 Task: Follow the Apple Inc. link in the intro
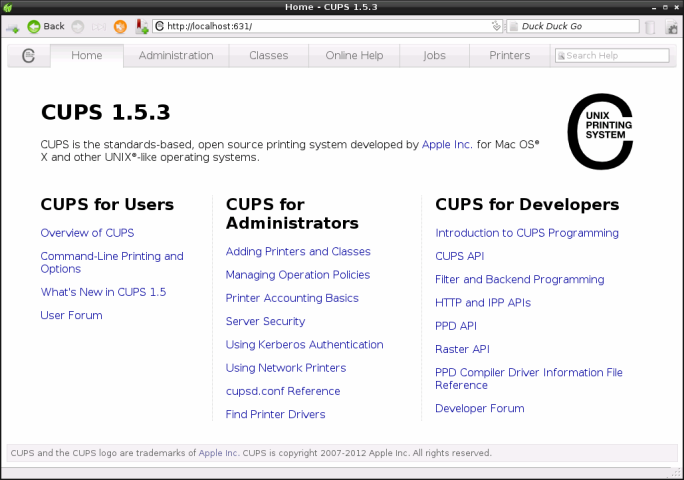click(447, 144)
